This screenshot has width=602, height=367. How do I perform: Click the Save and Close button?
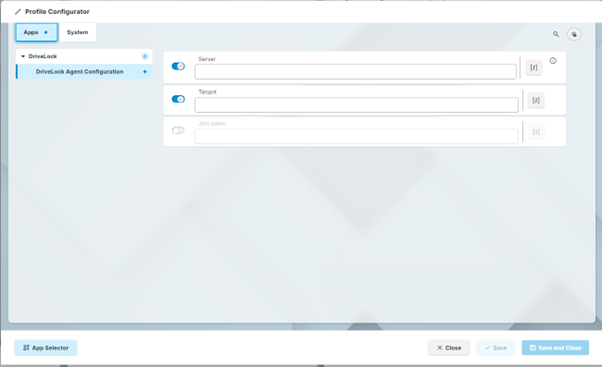(555, 348)
